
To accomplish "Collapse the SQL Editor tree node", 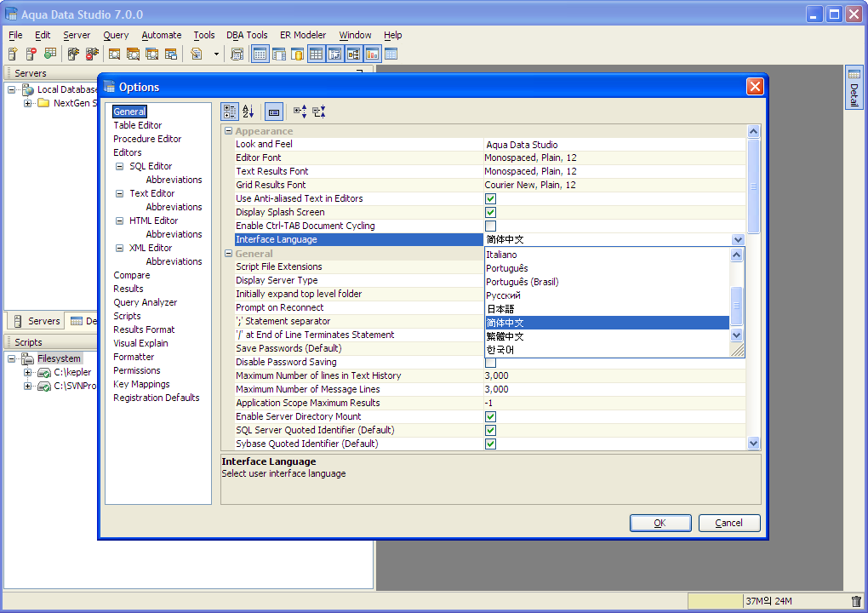I will pyautogui.click(x=120, y=166).
